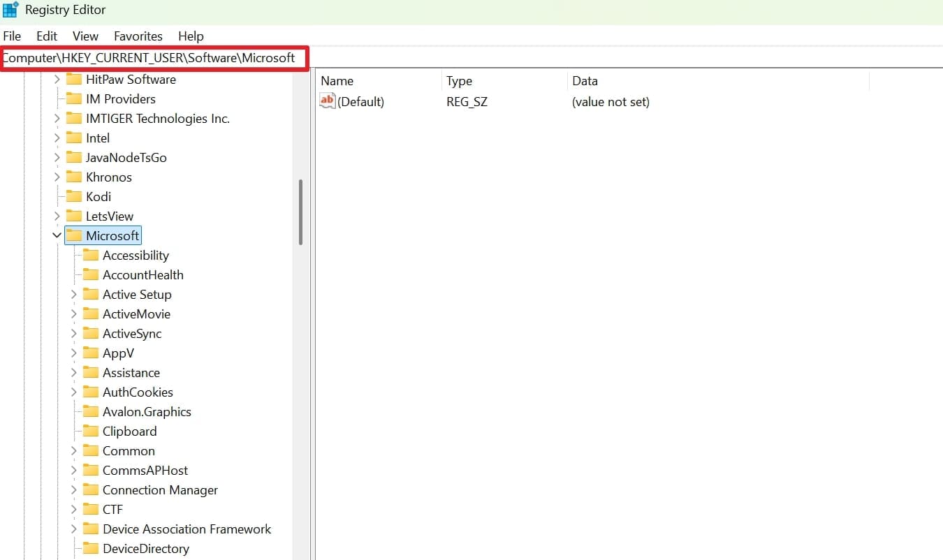Open the Edit menu
Viewport: 943px width, 560px height.
click(x=47, y=36)
